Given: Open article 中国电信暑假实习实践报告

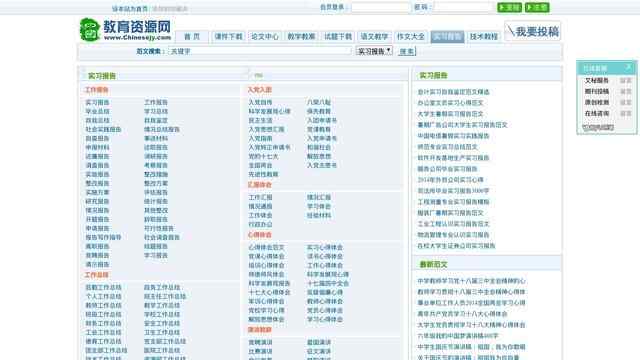Looking at the screenshot, I should tap(453, 136).
